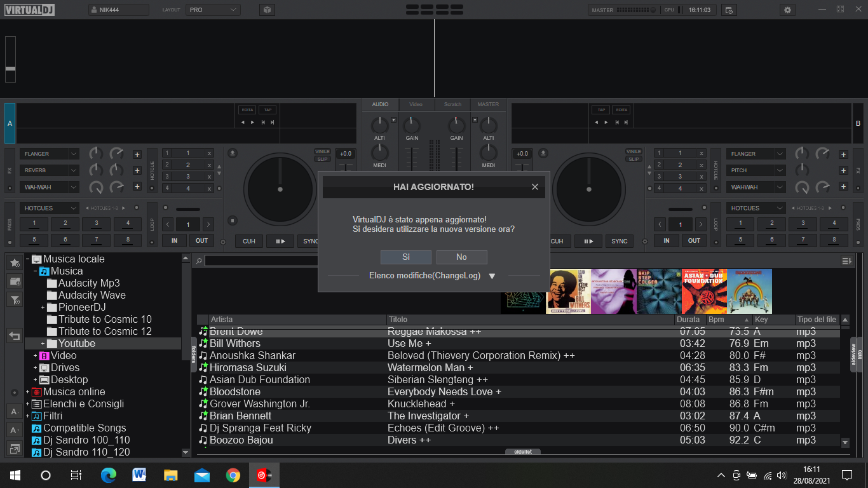Switch to MASTER mixer tab
868x488 pixels.
(x=488, y=104)
